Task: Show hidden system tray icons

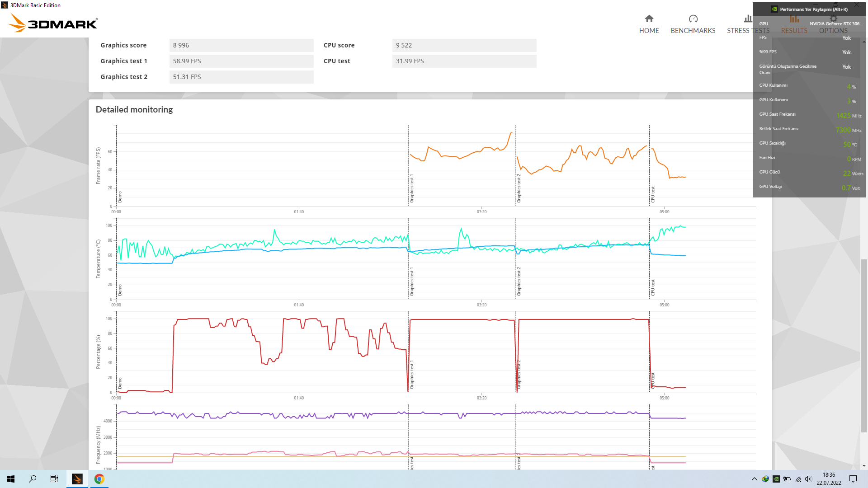Action: pos(754,479)
